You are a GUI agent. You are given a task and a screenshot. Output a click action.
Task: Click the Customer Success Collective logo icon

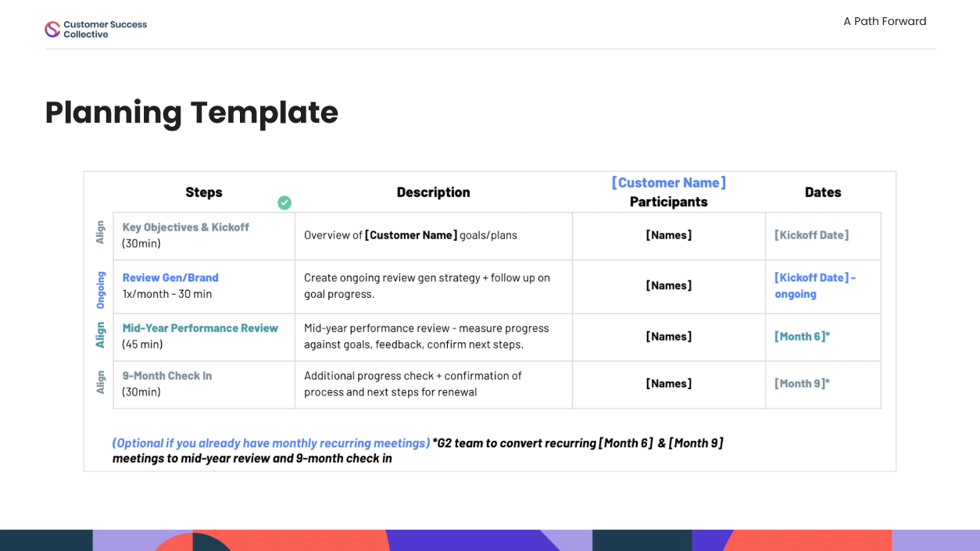[x=52, y=30]
